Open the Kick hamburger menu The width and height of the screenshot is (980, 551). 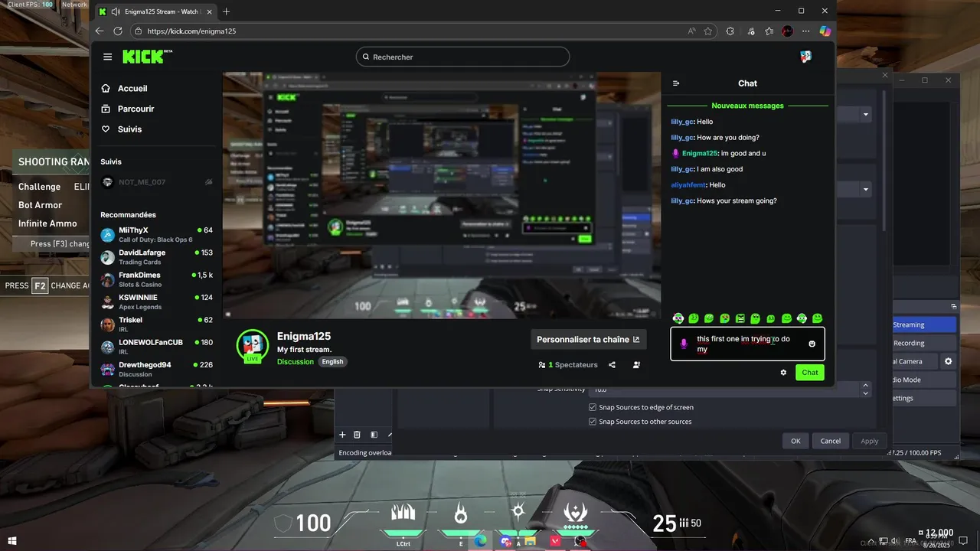coord(107,57)
